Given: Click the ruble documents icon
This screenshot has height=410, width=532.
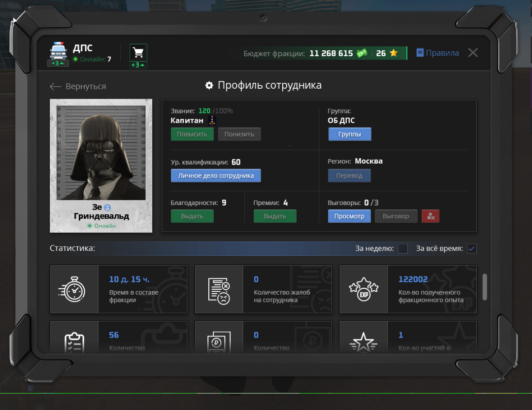Looking at the screenshot, I should tap(219, 342).
